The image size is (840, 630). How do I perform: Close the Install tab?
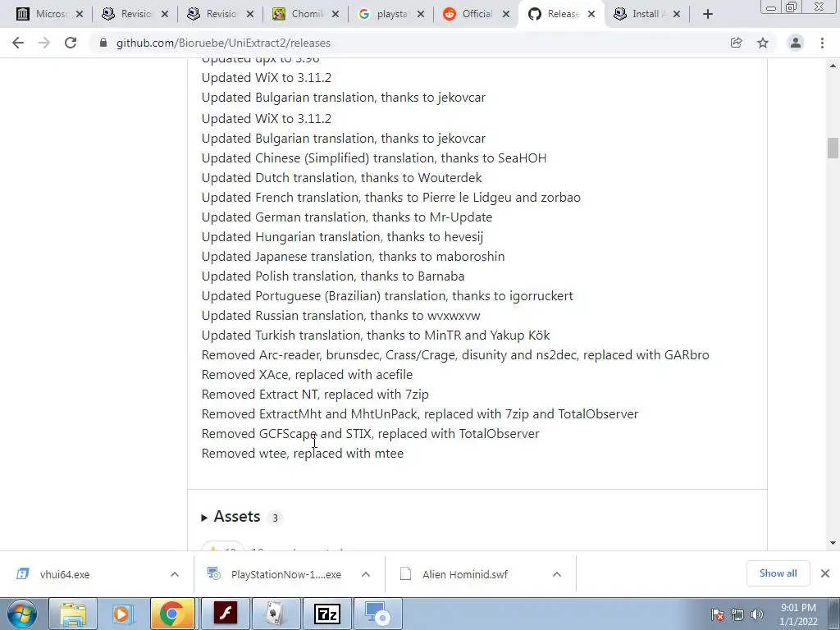pos(677,15)
